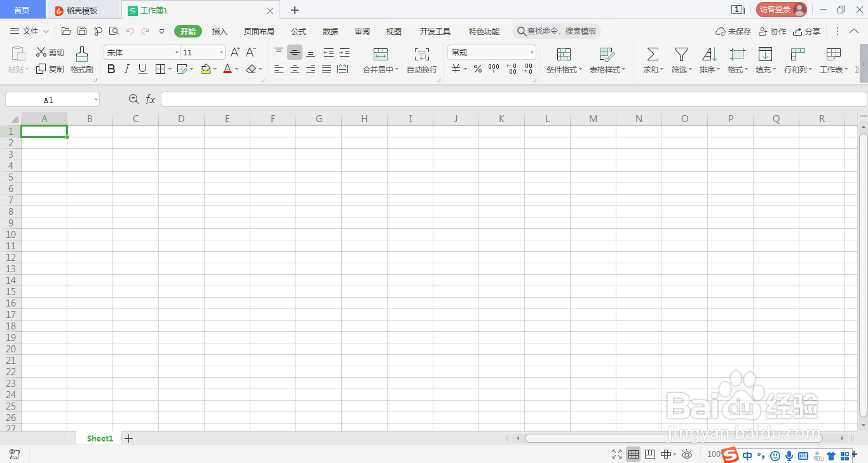868x463 pixels.
Task: Toggle top vertical alignment
Action: [279, 52]
